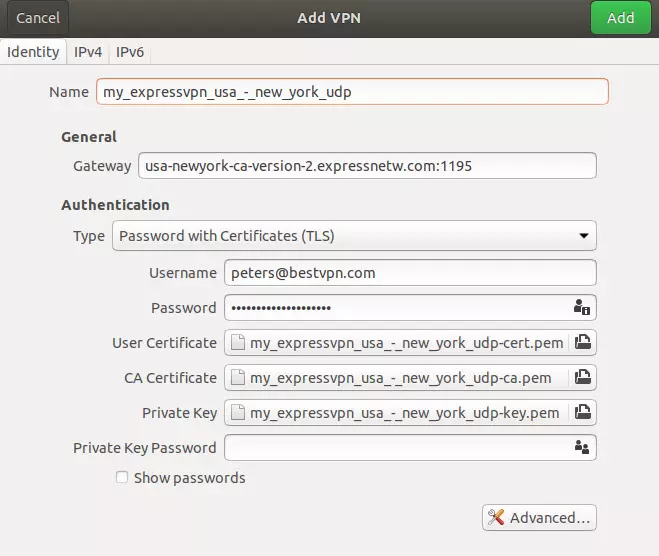Click the green Add button
This screenshot has width=659, height=556.
[621, 18]
